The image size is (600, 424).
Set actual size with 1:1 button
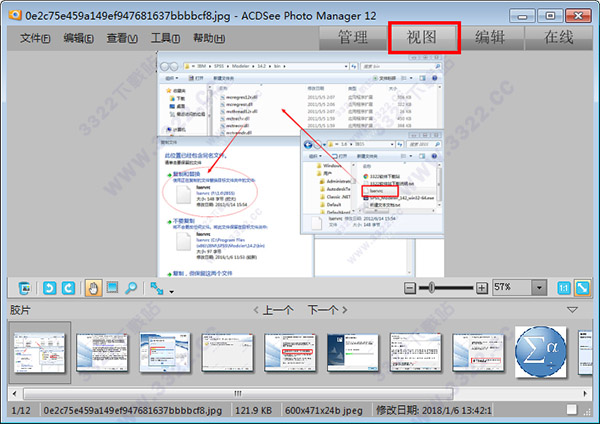coord(564,288)
